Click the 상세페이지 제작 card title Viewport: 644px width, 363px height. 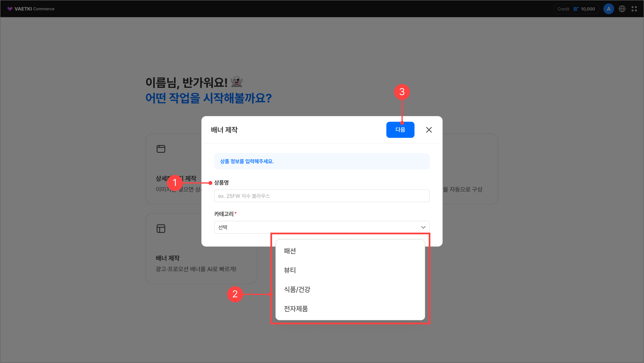[x=176, y=178]
